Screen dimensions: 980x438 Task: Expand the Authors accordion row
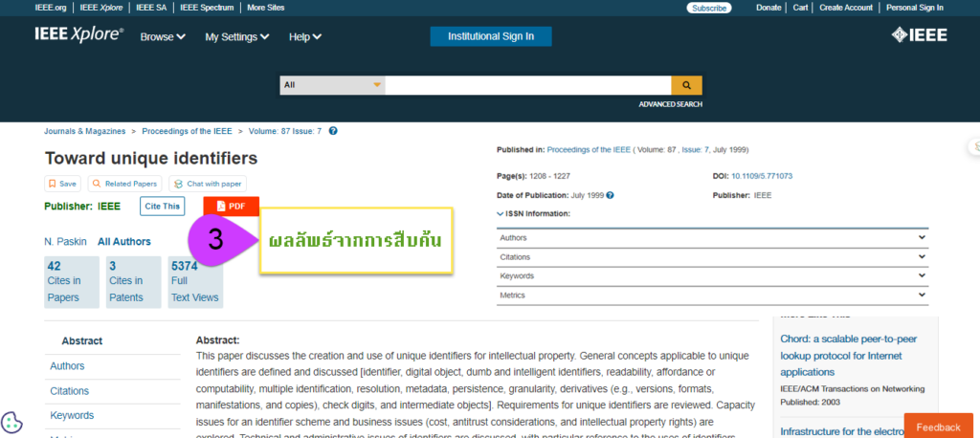coord(712,238)
